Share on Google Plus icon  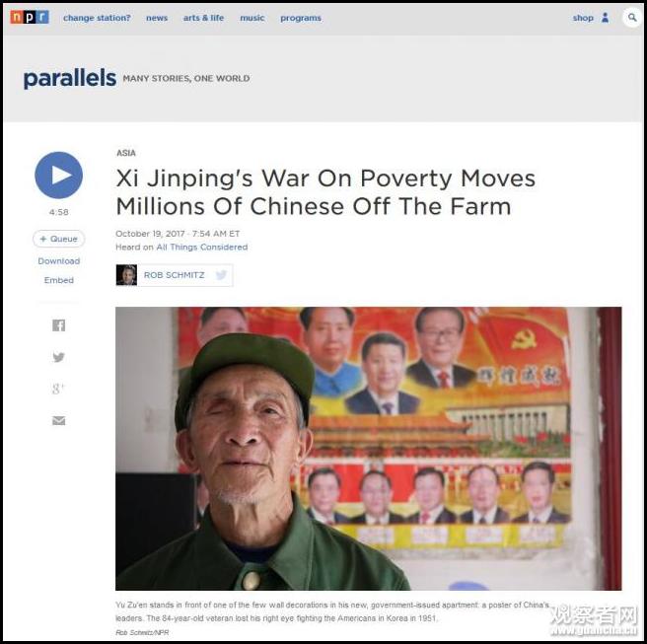tap(58, 389)
